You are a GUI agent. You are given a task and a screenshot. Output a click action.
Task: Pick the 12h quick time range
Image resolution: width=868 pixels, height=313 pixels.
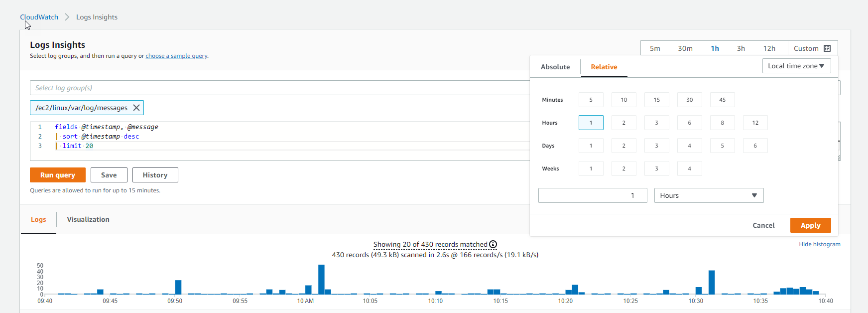769,48
